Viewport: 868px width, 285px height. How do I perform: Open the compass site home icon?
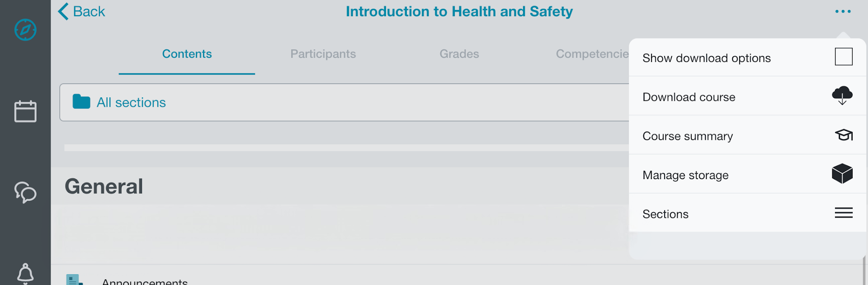tap(25, 30)
